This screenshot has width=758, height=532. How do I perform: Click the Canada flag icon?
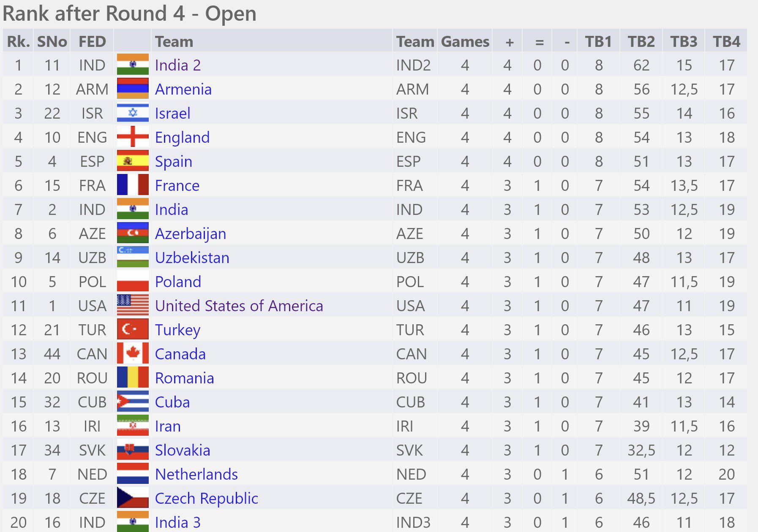[x=133, y=353]
